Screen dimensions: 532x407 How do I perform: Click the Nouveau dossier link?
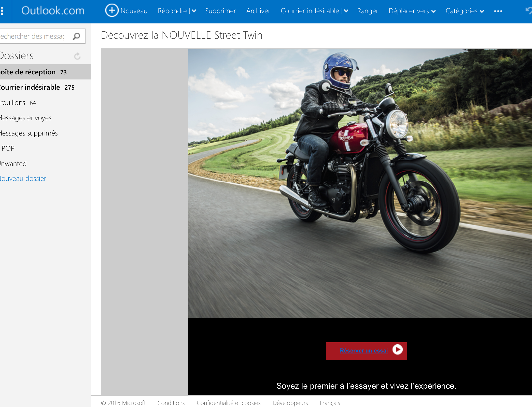[23, 179]
